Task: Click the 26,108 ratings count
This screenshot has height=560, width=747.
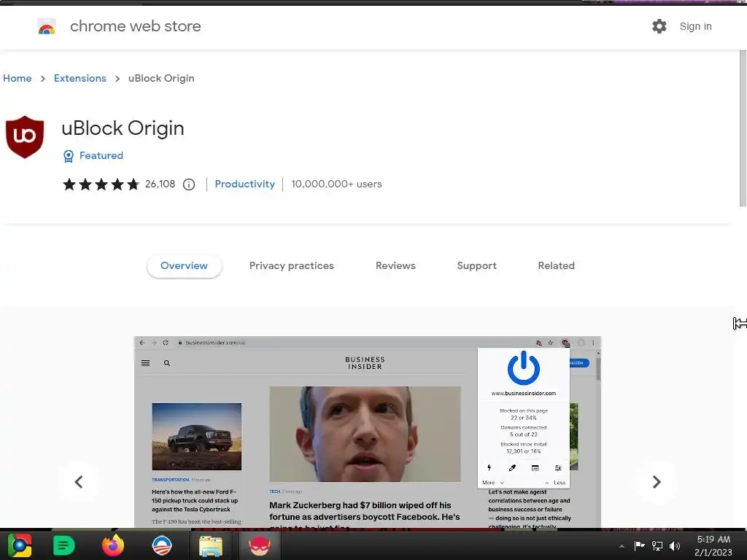Action: point(160,184)
